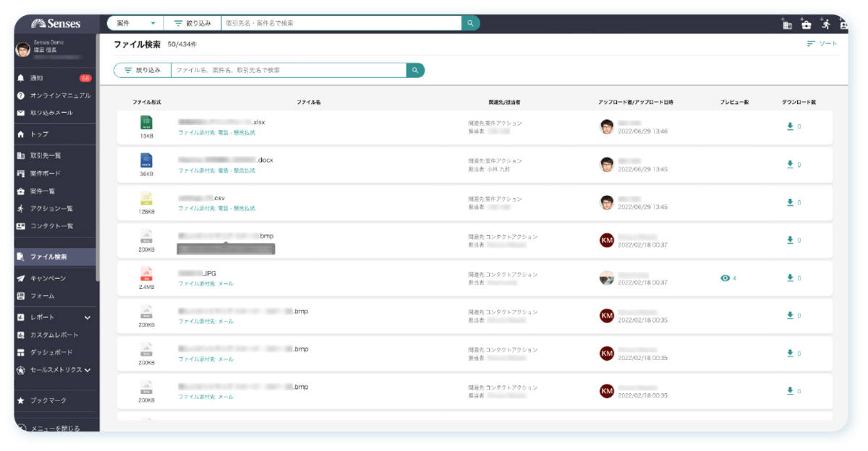Click the add deal briefcase icon in header
Viewport: 868px width, 451px height.
tap(806, 25)
